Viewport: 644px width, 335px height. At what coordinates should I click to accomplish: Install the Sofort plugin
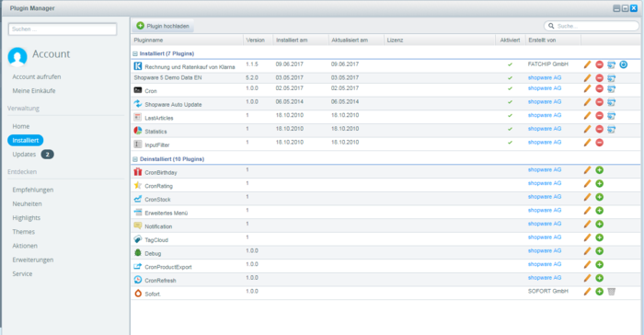coord(599,292)
